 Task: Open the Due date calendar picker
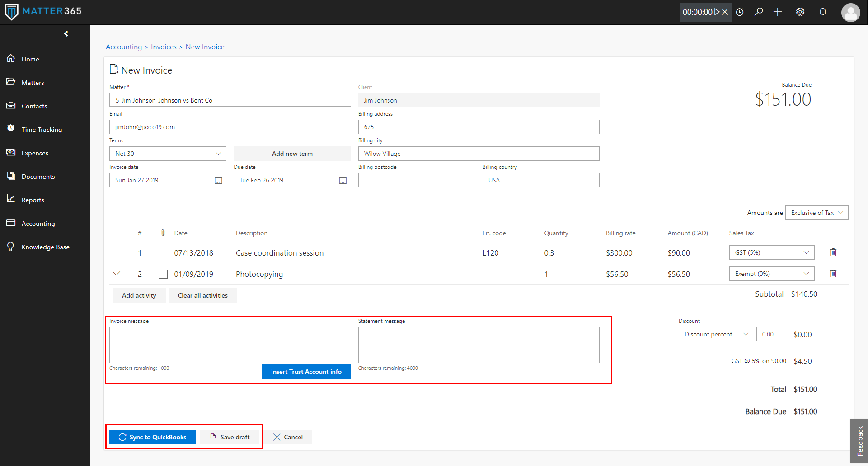coord(343,180)
